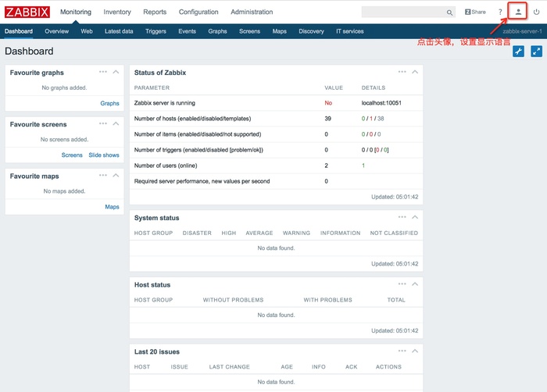Click the 'zabbix-server-1' server name text

pos(522,31)
